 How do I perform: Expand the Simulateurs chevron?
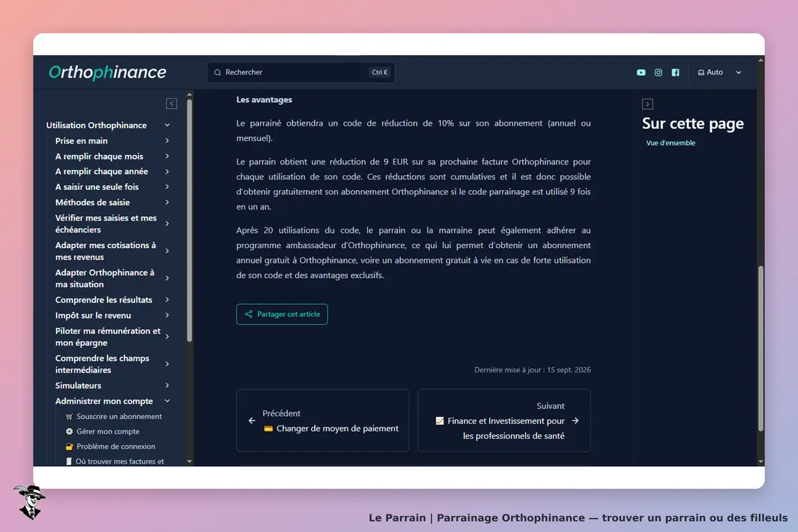167,386
